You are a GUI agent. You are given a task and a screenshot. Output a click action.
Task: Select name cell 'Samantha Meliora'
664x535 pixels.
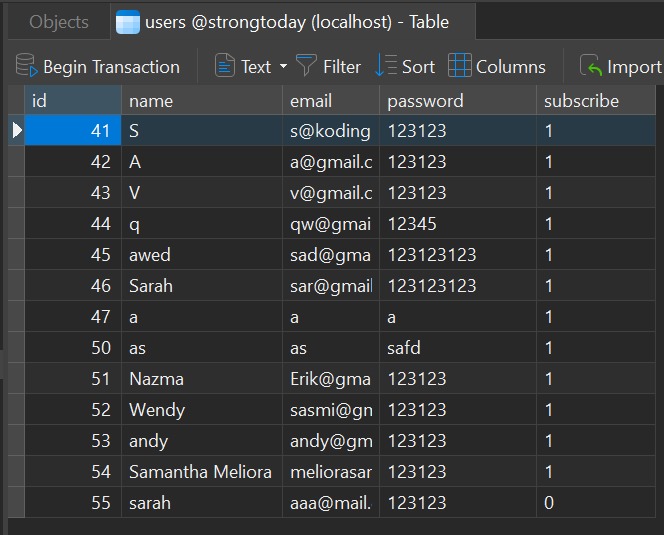[x=202, y=471]
